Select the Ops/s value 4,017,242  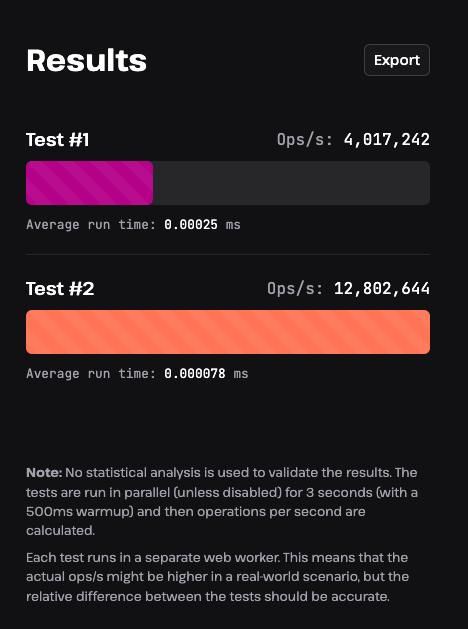click(x=387, y=140)
